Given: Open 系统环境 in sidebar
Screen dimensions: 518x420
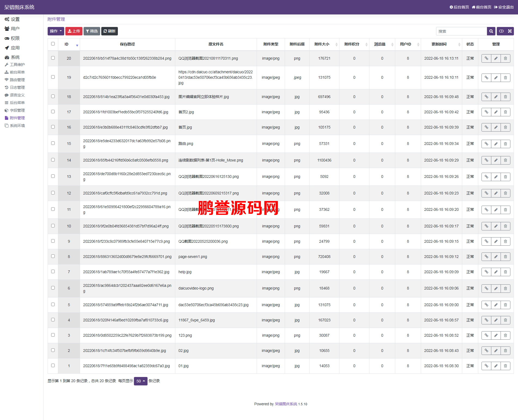Looking at the screenshot, I should tap(15, 126).
